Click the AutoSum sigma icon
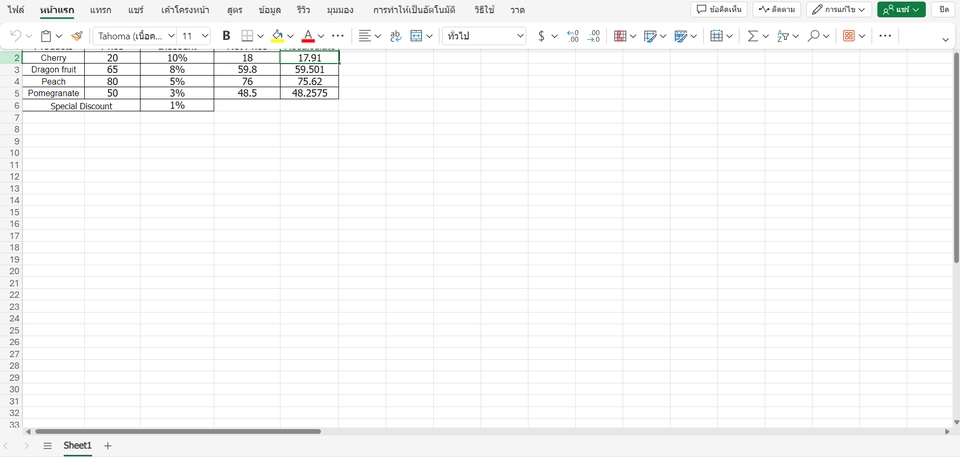Screen dimensions: 960x458 point(752,36)
